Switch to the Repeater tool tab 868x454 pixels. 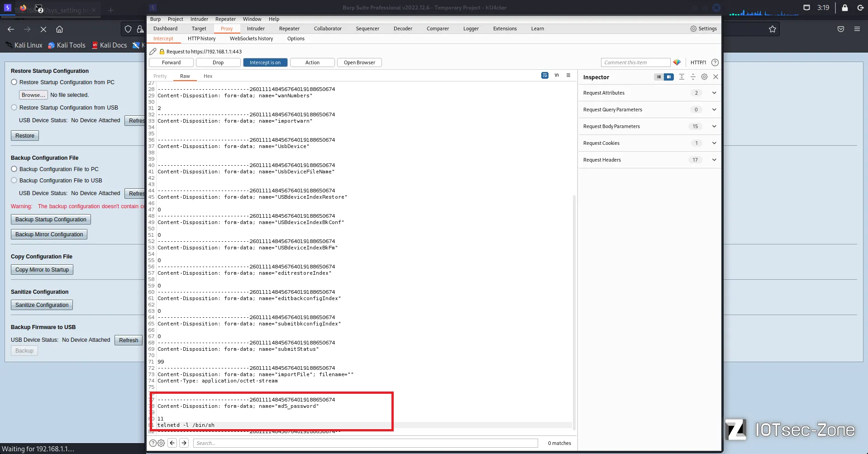[289, 29]
